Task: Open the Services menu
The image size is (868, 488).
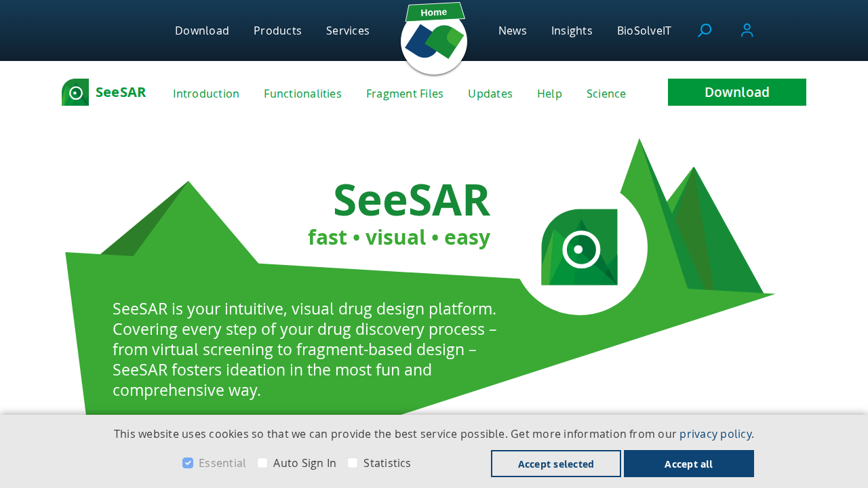Action: click(348, 30)
